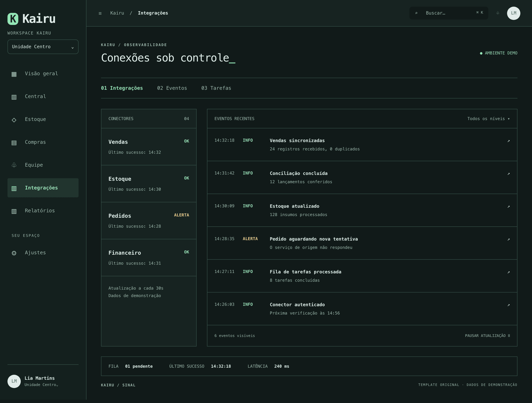Click 'Atualização a cada 30s' note
This screenshot has width=532, height=403.
[136, 288]
